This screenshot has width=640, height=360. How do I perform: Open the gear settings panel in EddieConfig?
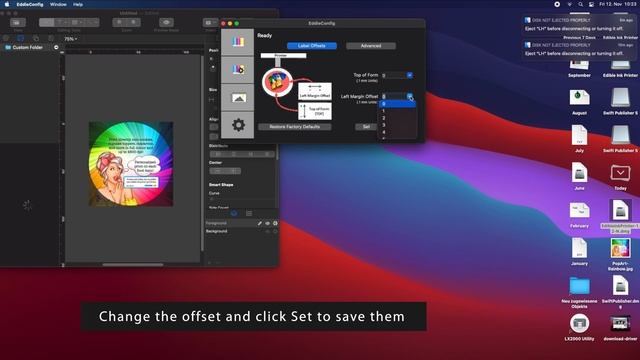pyautogui.click(x=238, y=125)
